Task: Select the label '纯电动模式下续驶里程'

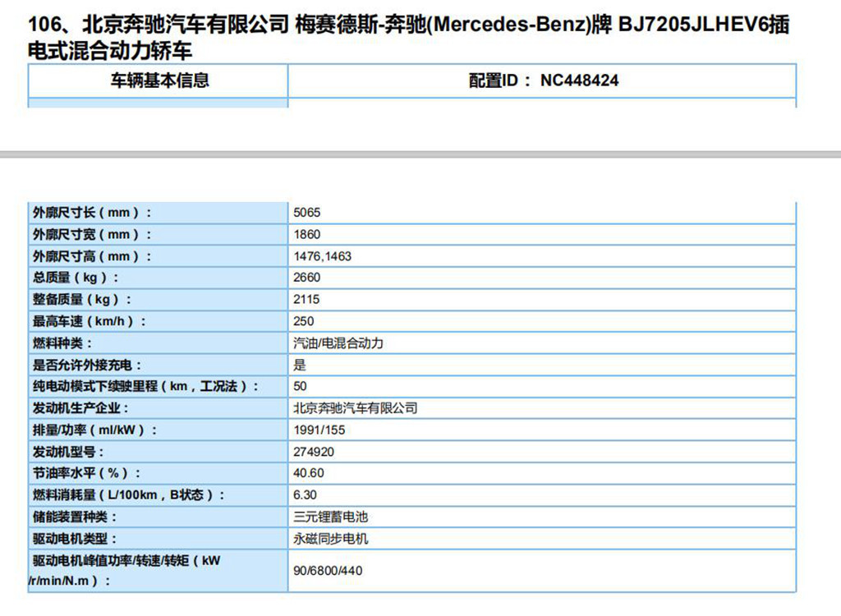Action: pos(95,386)
